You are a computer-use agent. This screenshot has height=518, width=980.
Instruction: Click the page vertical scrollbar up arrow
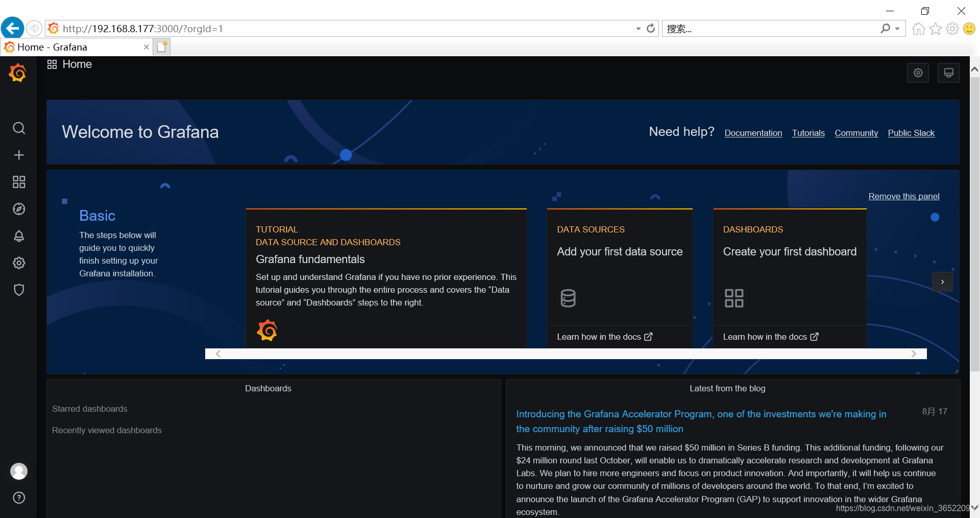(x=974, y=69)
